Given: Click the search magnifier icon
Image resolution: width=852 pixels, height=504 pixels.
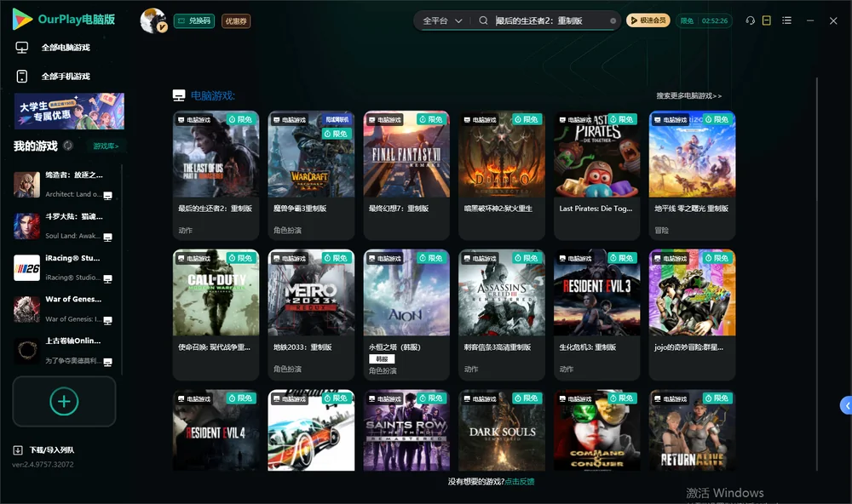Looking at the screenshot, I should (483, 20).
